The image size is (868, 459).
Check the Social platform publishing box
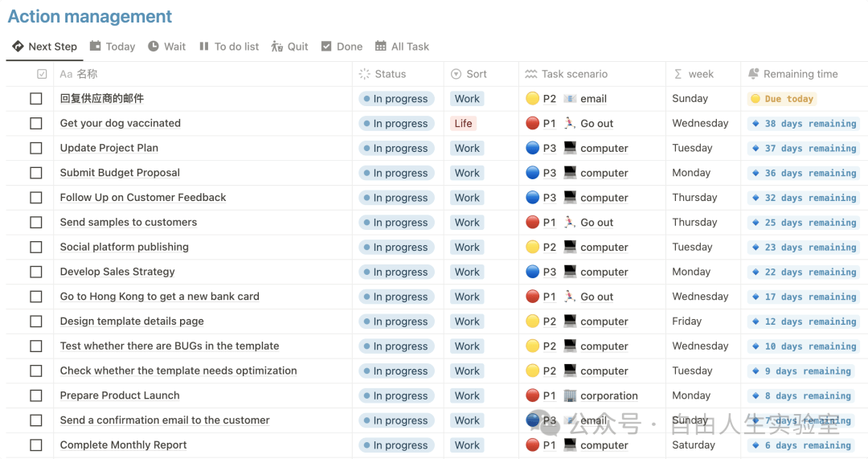click(x=36, y=247)
